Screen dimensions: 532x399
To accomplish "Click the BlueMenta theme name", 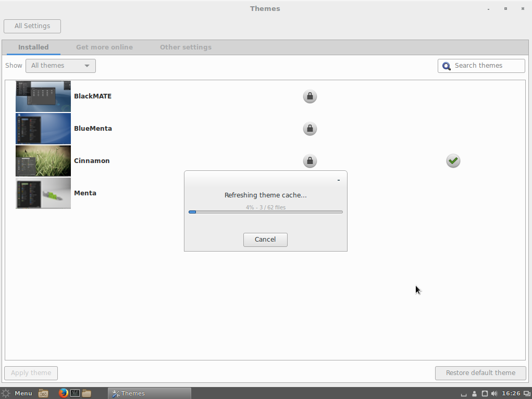I will 93,129.
